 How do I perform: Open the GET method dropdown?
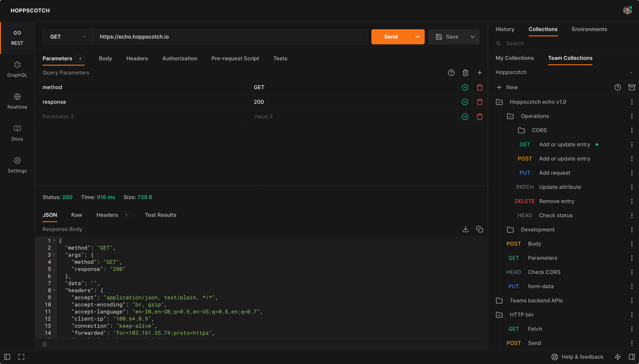pos(67,37)
